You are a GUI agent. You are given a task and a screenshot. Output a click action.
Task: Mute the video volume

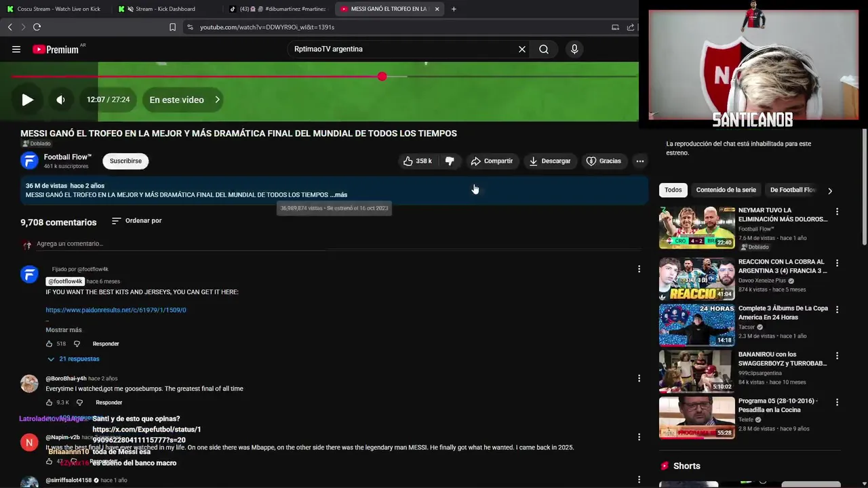coord(60,100)
